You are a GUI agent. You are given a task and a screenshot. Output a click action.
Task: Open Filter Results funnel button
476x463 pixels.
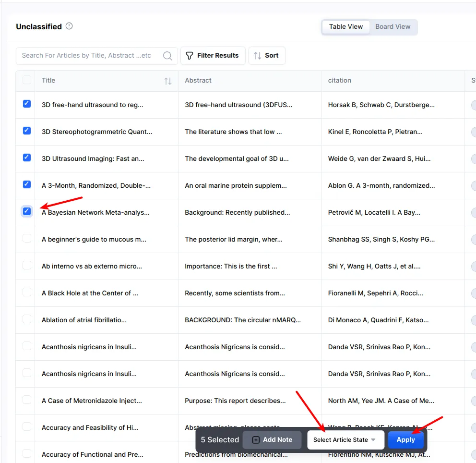(x=213, y=56)
